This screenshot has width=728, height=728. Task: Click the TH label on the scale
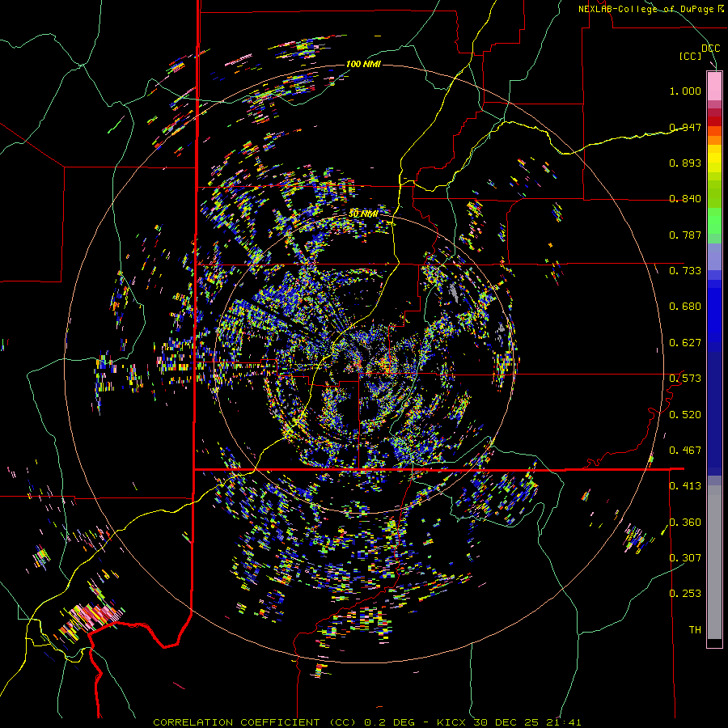coord(695,630)
